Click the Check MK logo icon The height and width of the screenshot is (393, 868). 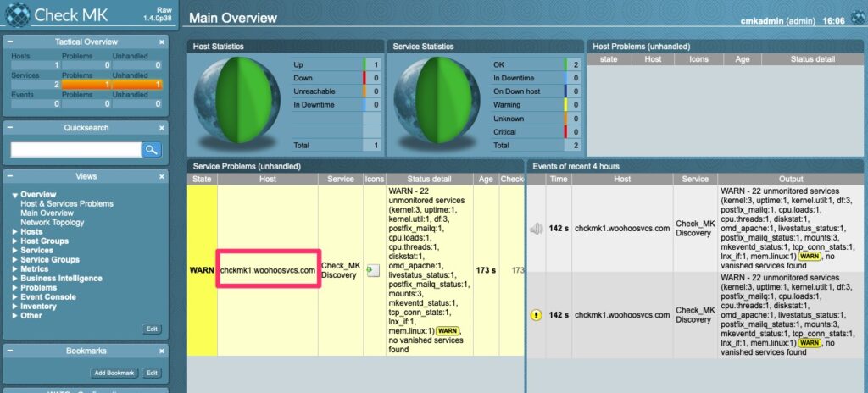[18, 15]
